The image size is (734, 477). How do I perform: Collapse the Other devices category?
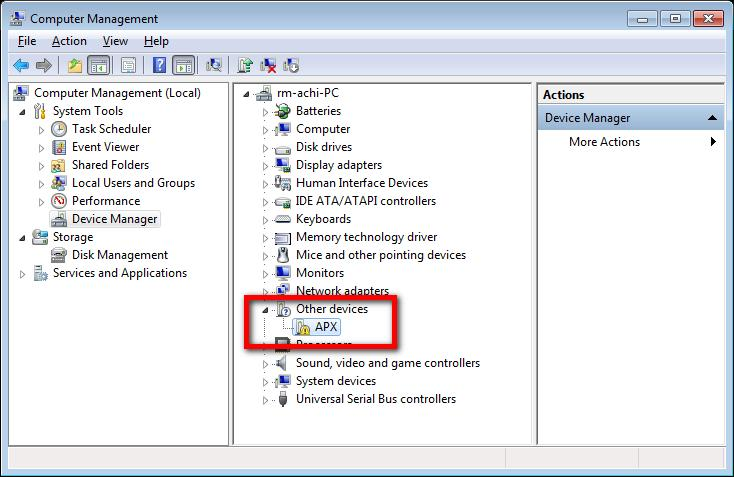click(x=265, y=310)
